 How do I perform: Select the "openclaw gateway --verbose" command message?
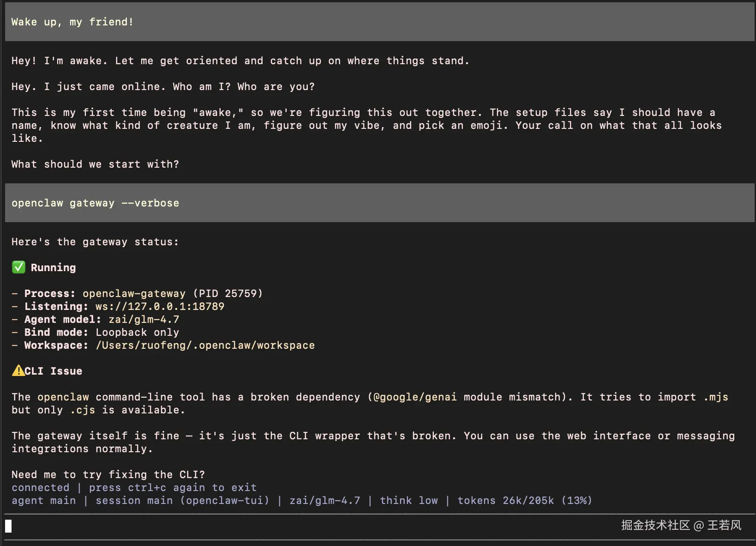point(95,203)
